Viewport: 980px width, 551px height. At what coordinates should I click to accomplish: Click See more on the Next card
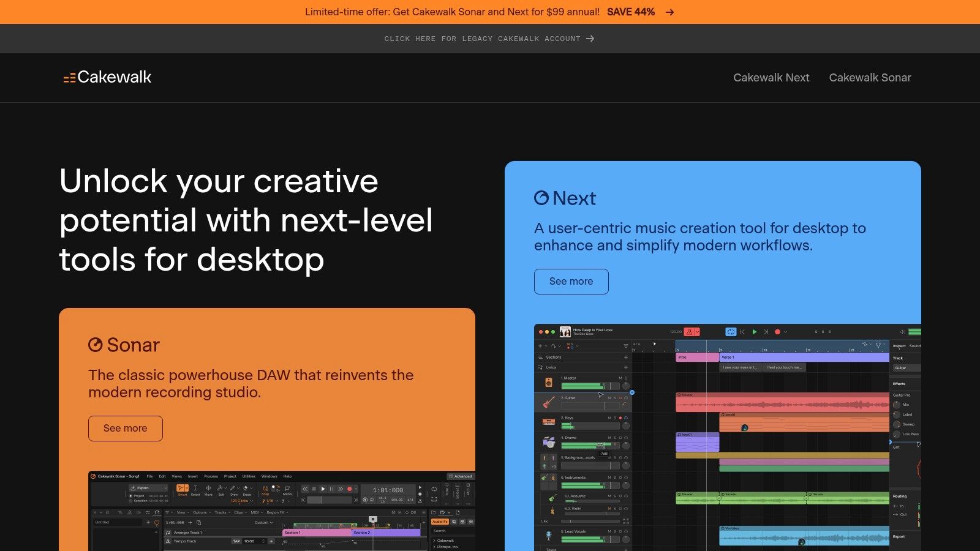(571, 282)
